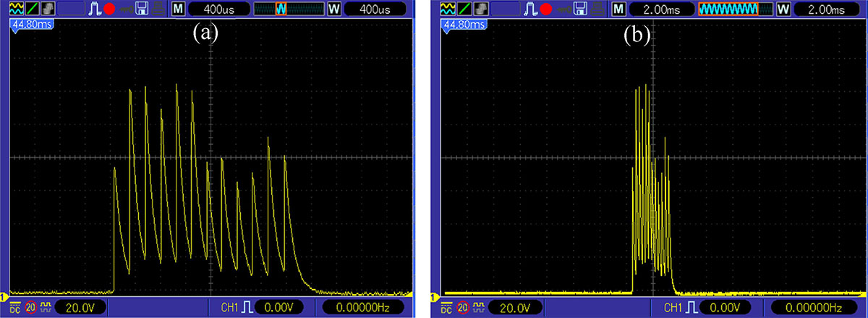Click the floppy disk save icon in panel (a)
This screenshot has width=868, height=318.
[142, 9]
